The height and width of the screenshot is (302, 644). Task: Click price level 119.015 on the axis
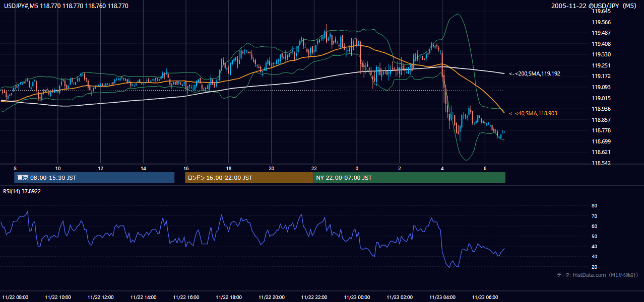[x=602, y=98]
